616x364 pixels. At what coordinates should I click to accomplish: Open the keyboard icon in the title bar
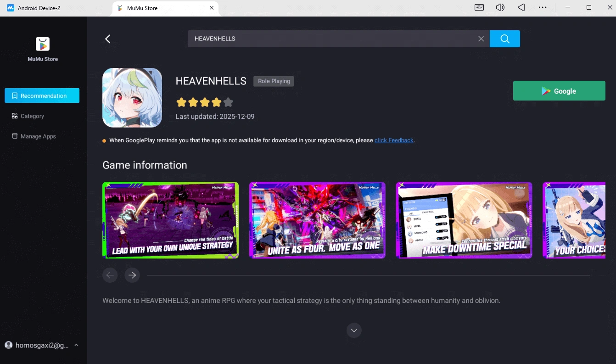[x=479, y=7]
